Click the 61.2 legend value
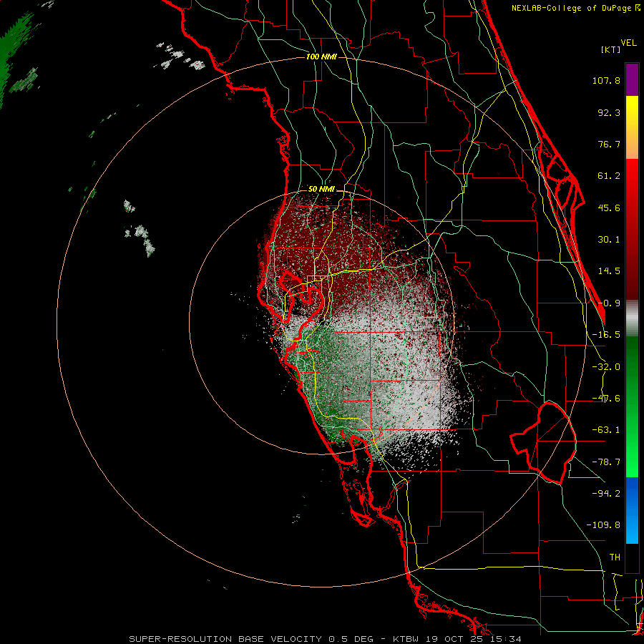 tap(609, 176)
